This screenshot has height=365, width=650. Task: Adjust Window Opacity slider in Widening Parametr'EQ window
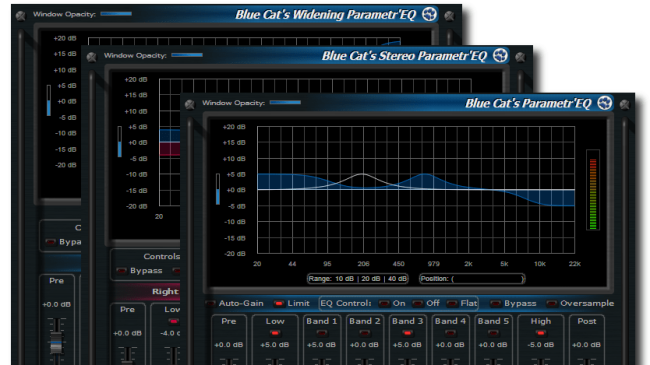[116, 14]
